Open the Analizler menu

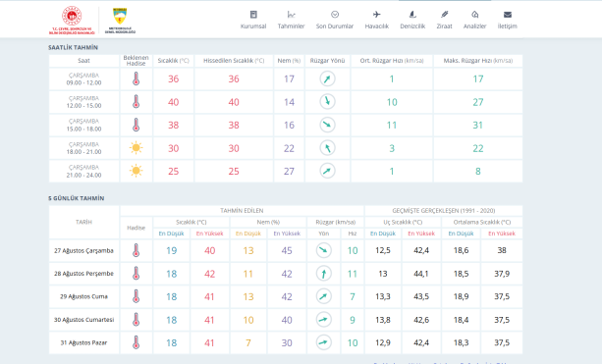coord(474,20)
